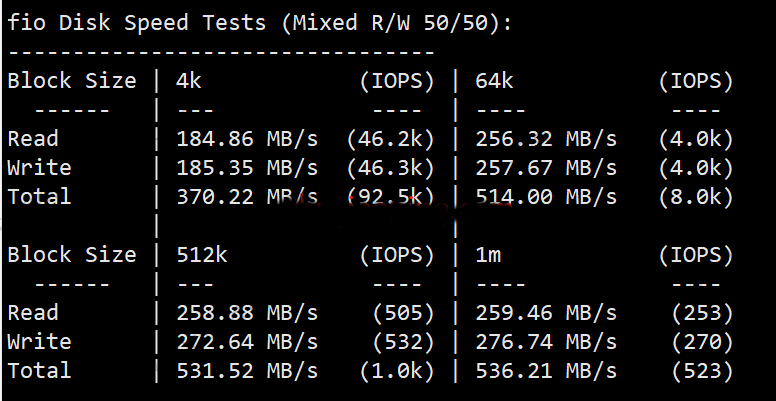Click the 1m block size column header
This screenshot has height=401, width=776.
click(488, 255)
